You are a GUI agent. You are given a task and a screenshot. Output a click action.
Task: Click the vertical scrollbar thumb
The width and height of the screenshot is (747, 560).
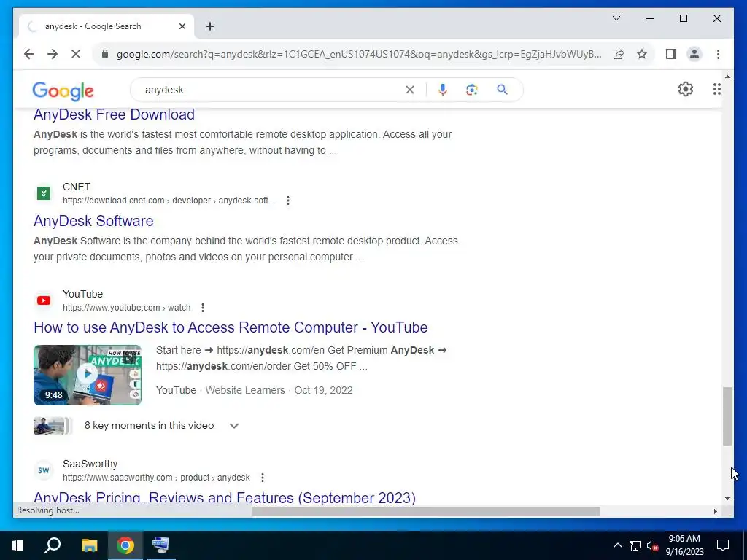point(727,416)
